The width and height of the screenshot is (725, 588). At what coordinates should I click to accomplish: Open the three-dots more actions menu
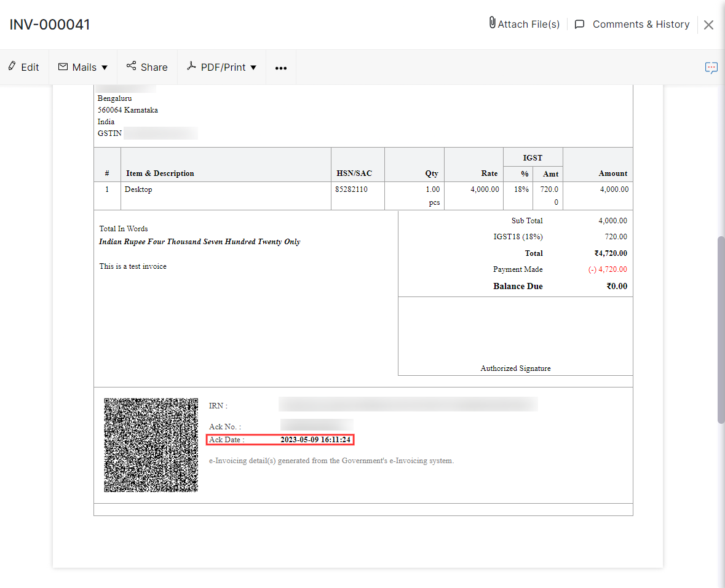point(281,68)
